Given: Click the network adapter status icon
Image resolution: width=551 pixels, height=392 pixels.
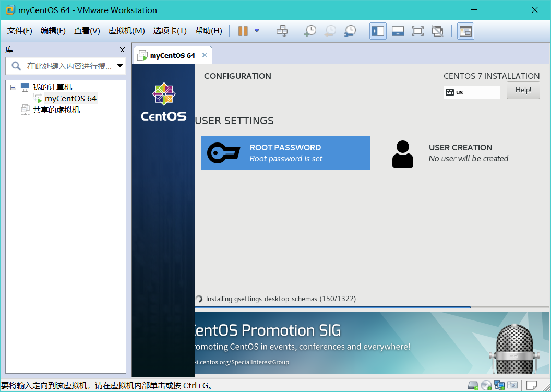Looking at the screenshot, I should 499,385.
